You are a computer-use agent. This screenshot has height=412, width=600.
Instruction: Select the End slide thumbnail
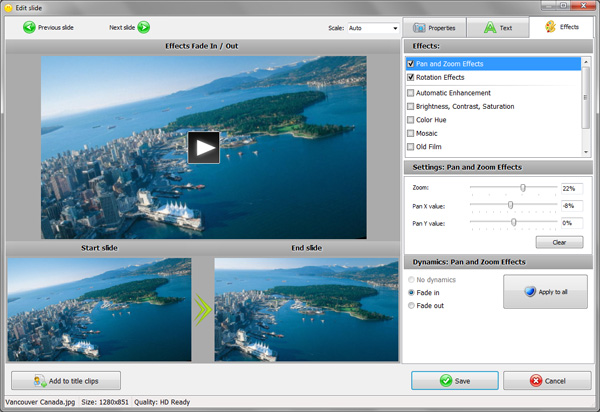pos(306,309)
